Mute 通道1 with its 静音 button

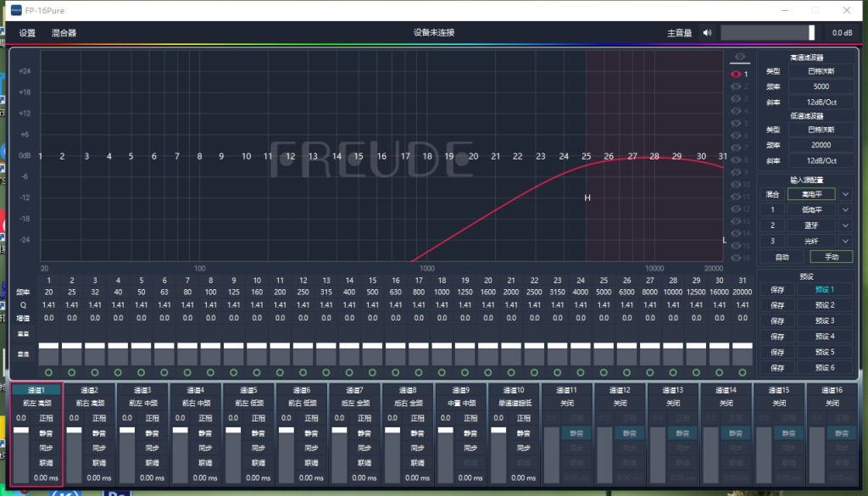point(46,433)
